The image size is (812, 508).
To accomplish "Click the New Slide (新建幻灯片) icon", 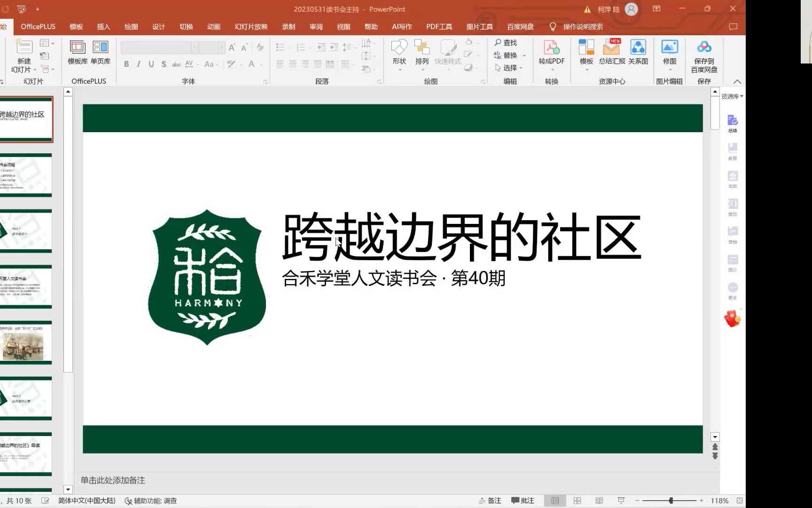I will [24, 47].
